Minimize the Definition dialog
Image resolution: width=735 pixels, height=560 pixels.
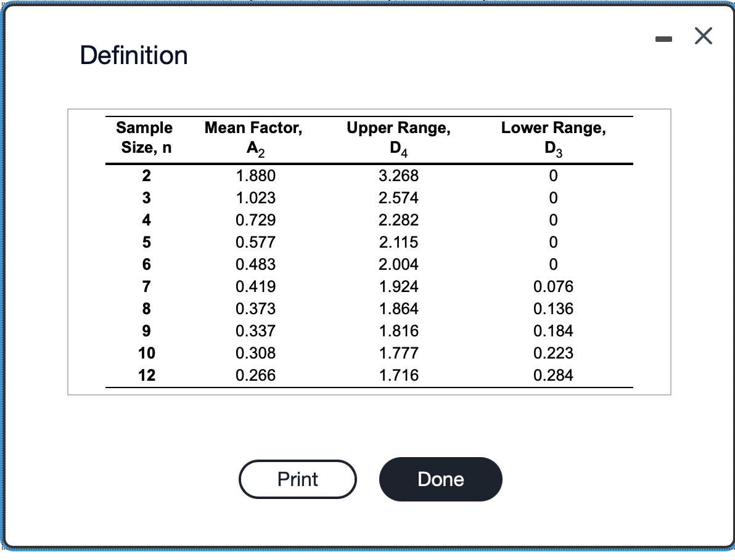[663, 38]
